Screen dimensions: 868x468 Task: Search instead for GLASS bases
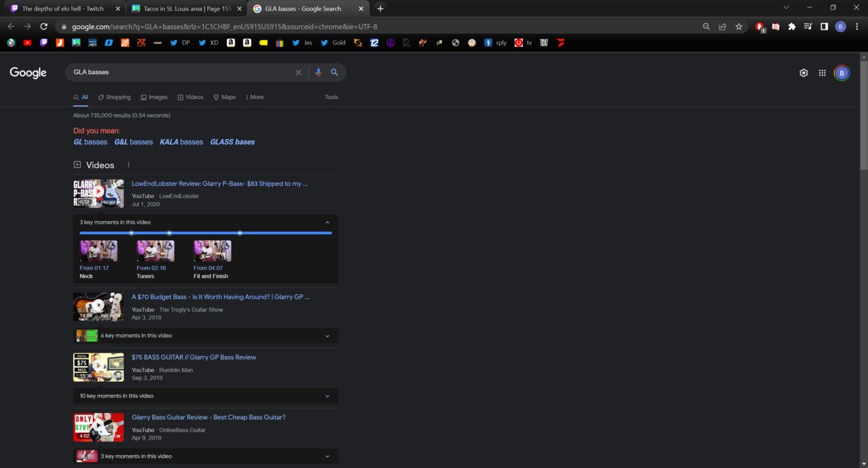pos(233,142)
